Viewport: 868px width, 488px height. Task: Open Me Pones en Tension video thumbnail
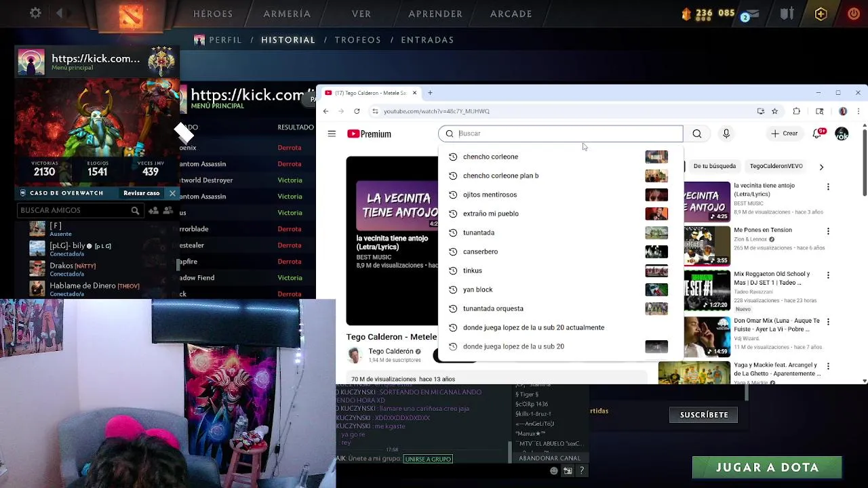[x=707, y=246]
